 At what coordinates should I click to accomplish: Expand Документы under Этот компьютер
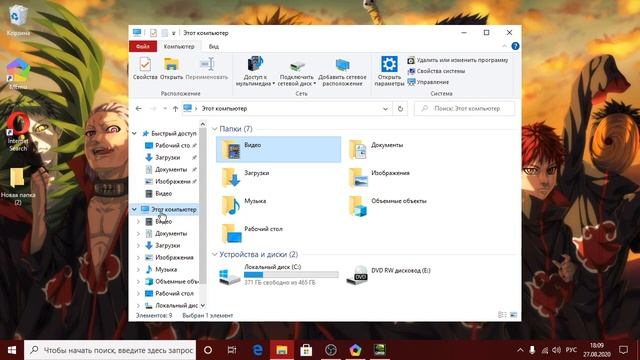[x=138, y=234]
